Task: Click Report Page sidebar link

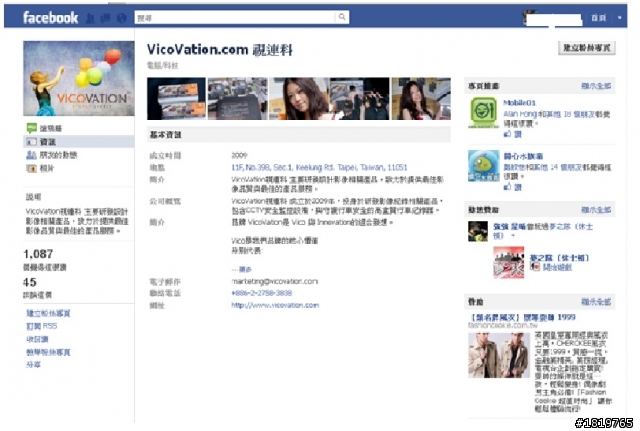Action: tap(48, 352)
